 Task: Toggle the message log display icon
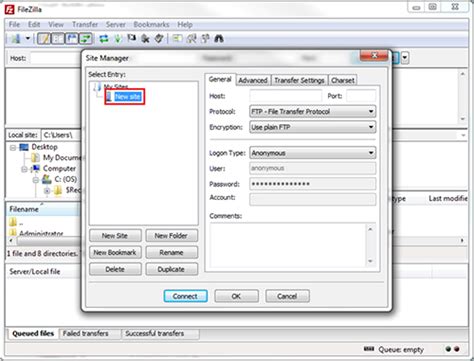coord(44,39)
